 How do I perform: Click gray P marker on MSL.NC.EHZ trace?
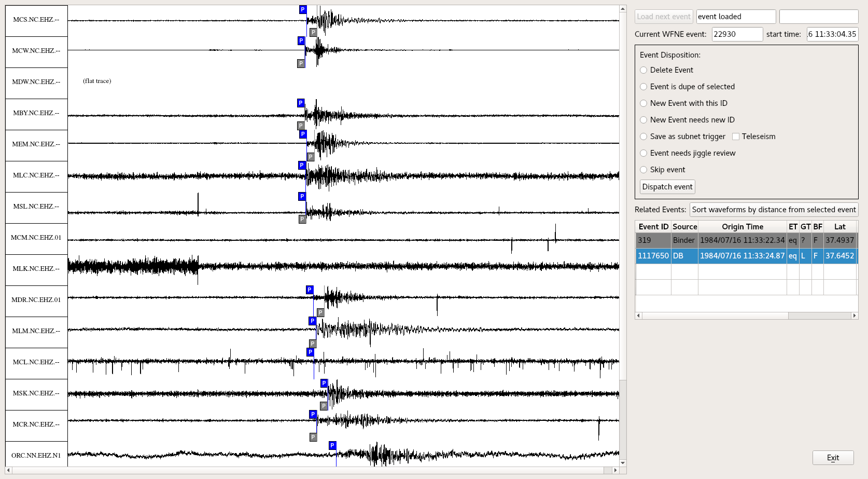pyautogui.click(x=302, y=219)
